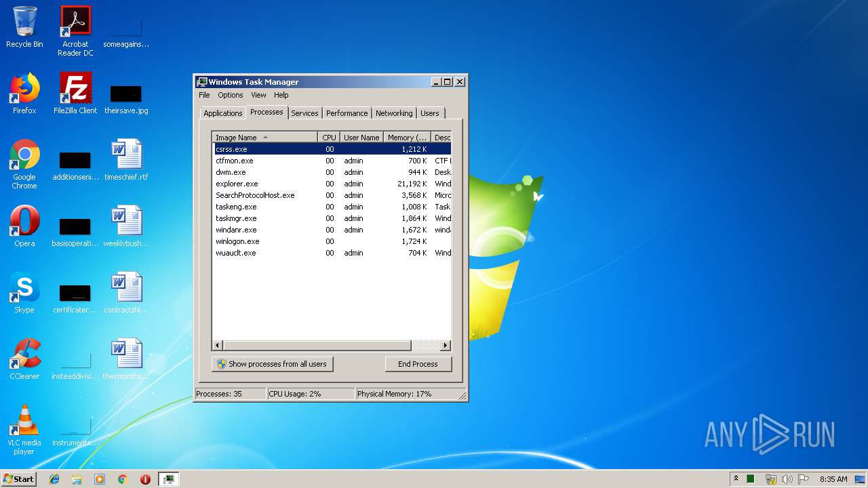This screenshot has width=868, height=488.
Task: Sort by User Name column header
Action: tap(361, 138)
